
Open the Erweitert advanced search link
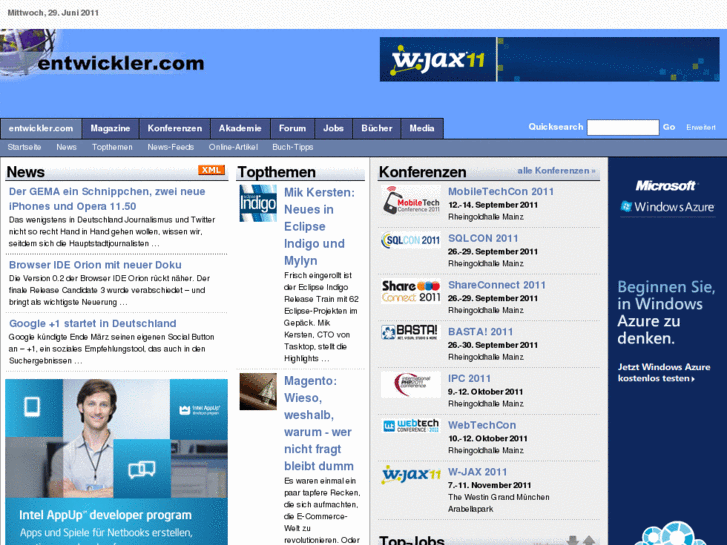tap(701, 128)
